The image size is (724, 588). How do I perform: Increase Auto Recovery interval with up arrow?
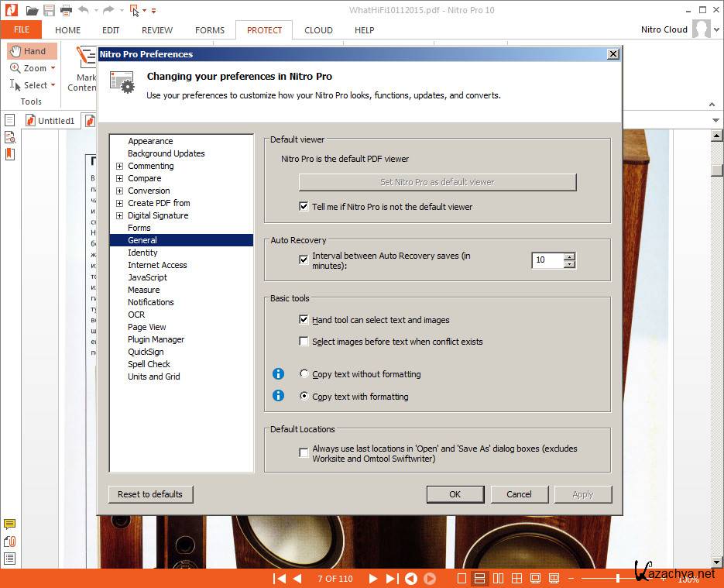[570, 256]
